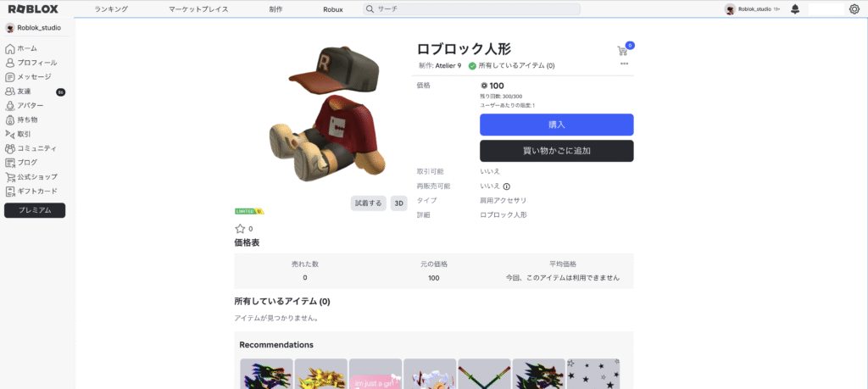Switch to the 3D view button
This screenshot has height=389, width=868.
point(398,203)
